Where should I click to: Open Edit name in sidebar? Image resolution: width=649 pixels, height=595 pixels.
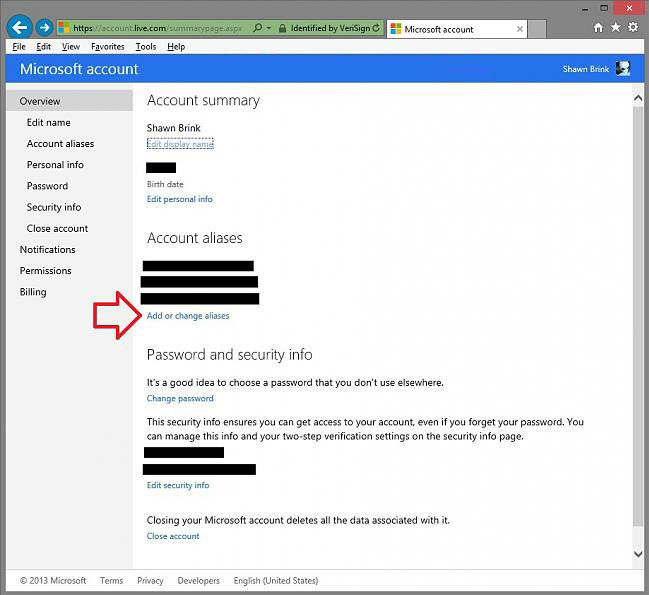(48, 122)
